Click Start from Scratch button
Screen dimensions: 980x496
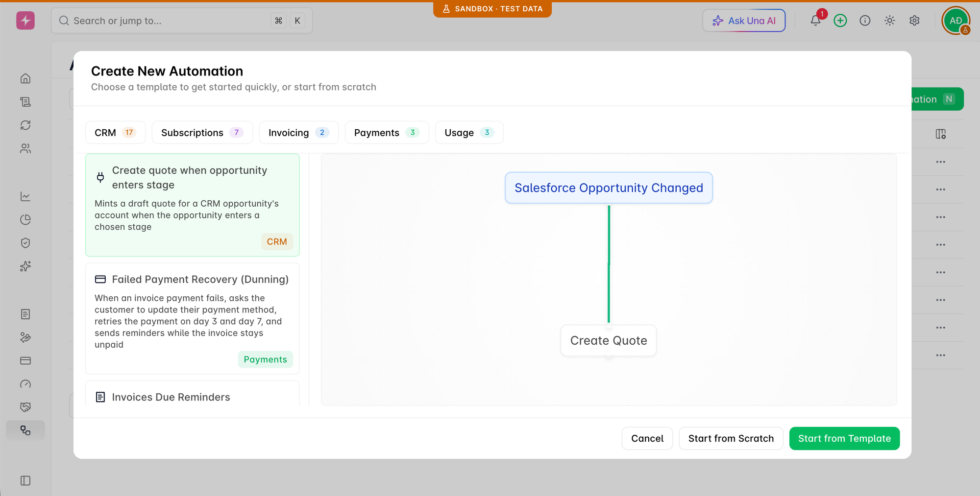point(731,439)
